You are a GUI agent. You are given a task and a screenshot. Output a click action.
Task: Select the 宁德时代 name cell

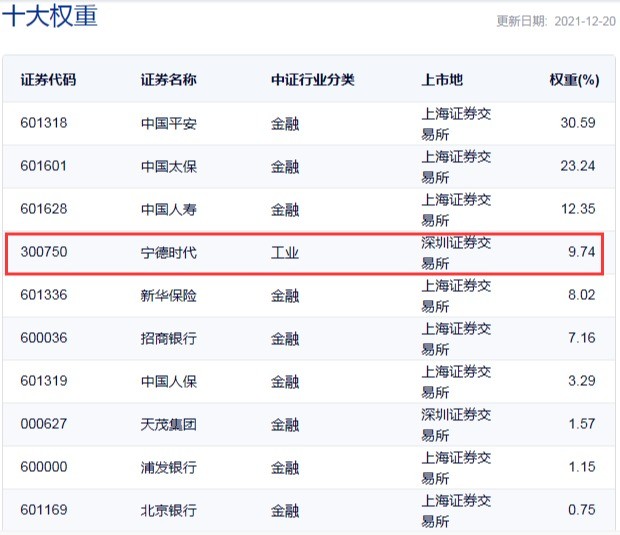pyautogui.click(x=169, y=253)
